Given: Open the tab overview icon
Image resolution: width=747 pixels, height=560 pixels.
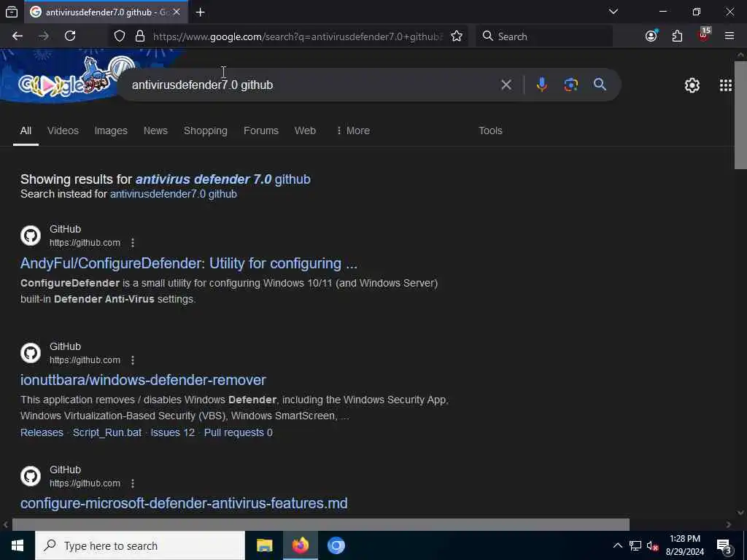Looking at the screenshot, I should [12, 12].
